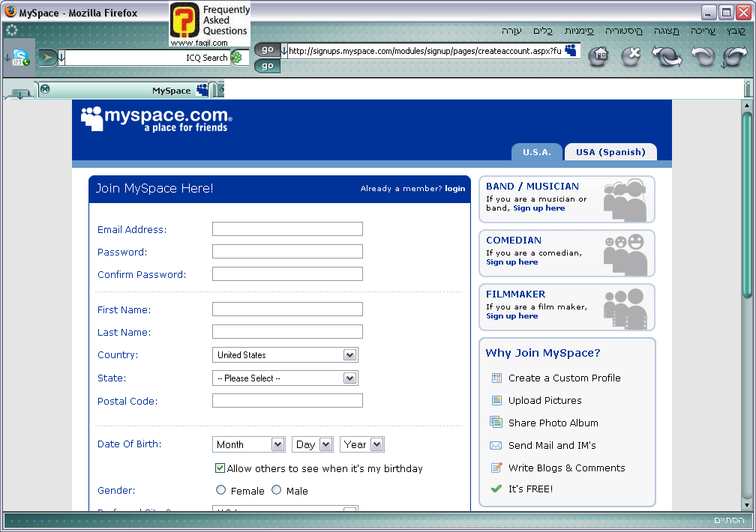Switch to the USA (Spanish) tab
756x532 pixels.
pos(610,152)
